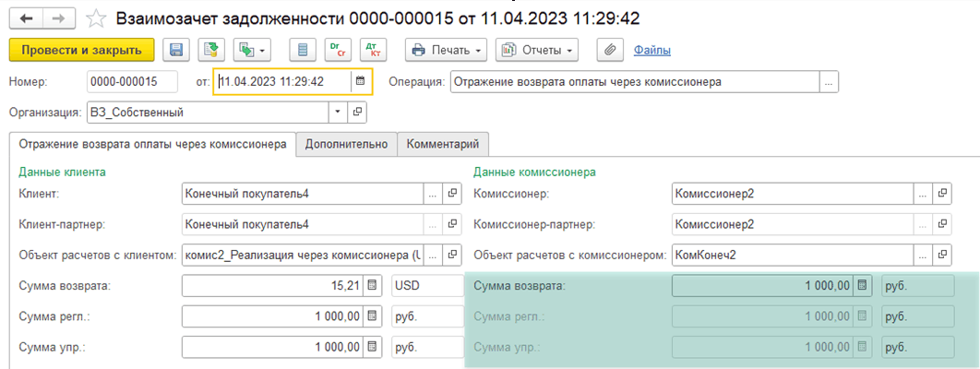Open the Печать dropdown menu
Image resolution: width=980 pixels, height=369 pixels.
[447, 50]
